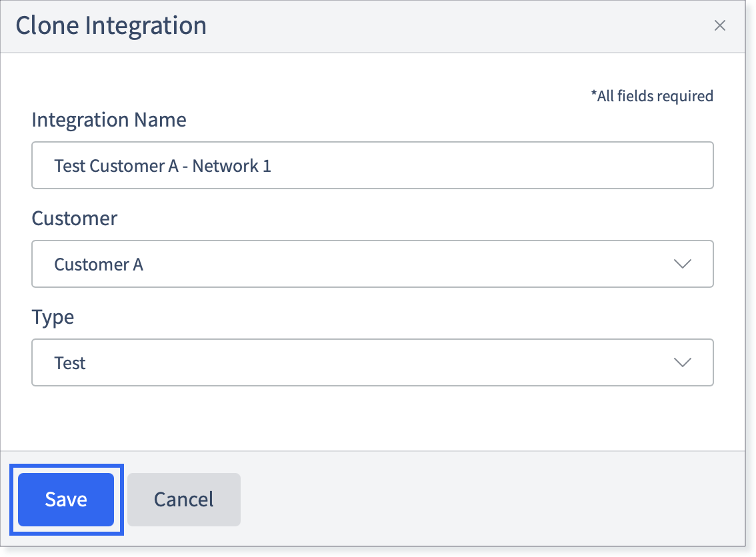
Task: Click the Integration Name label
Action: (x=109, y=120)
